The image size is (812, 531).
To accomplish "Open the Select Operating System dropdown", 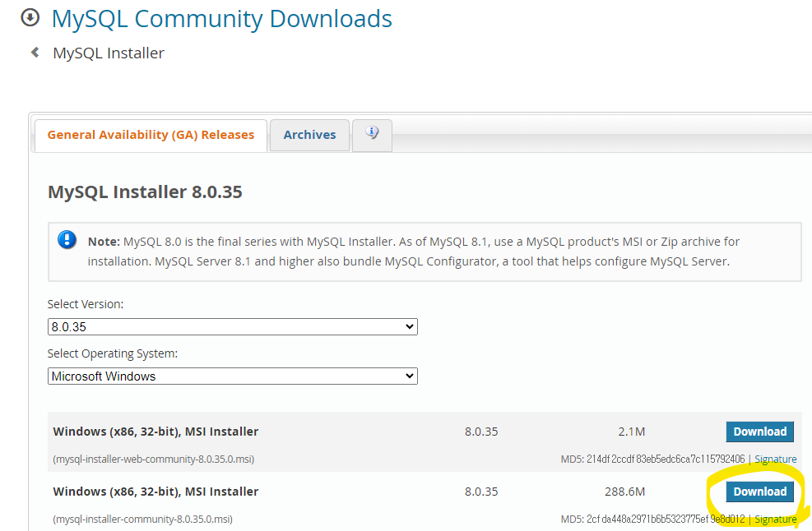I will (233, 376).
